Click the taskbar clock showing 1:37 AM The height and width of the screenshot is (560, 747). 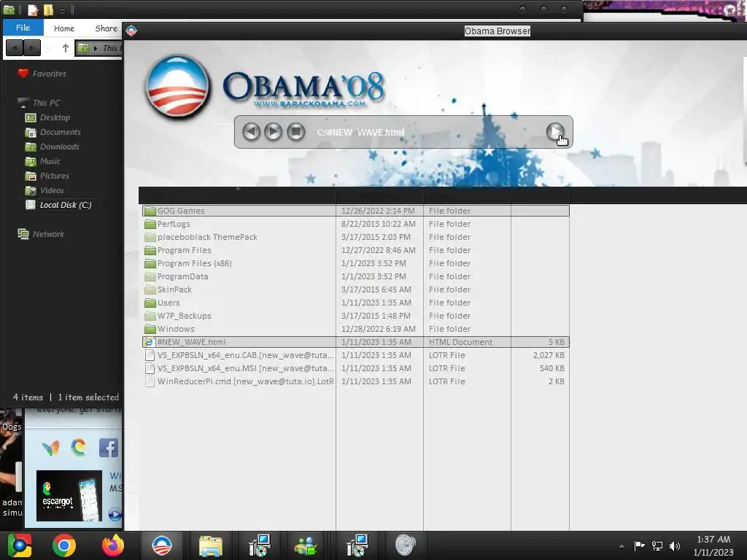(713, 545)
